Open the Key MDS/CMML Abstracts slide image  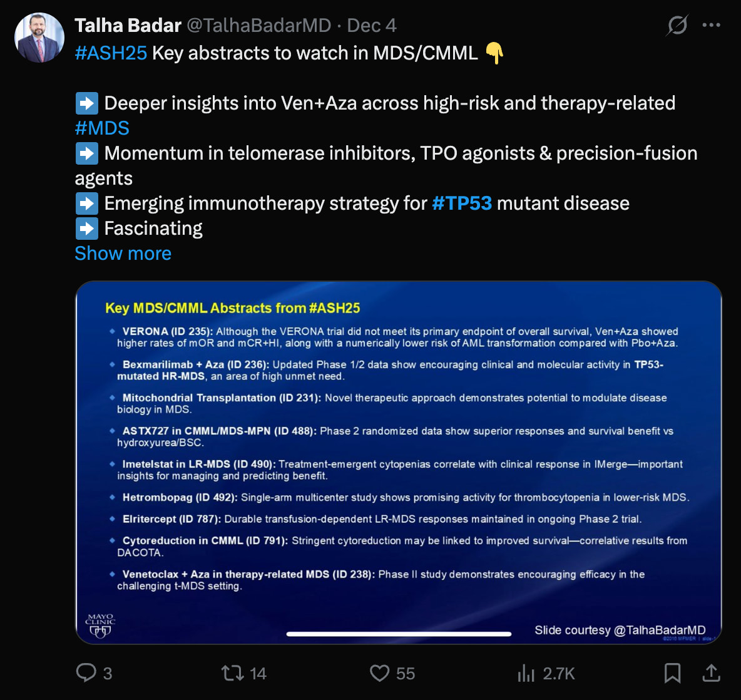[x=398, y=462]
